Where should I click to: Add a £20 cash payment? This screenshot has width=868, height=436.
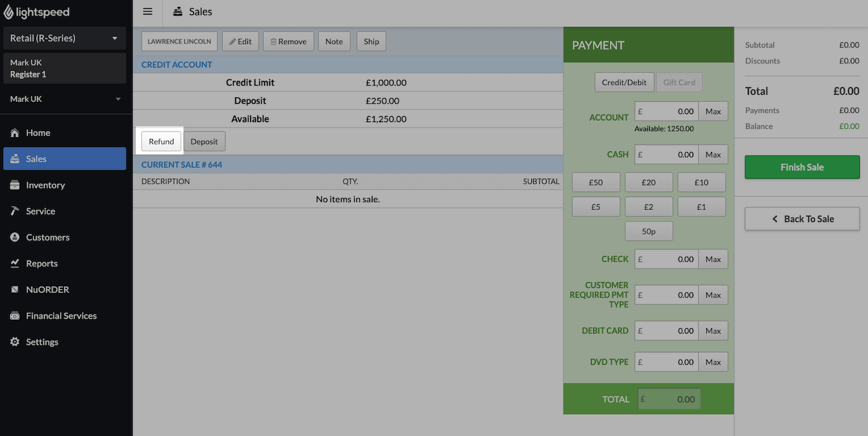tap(649, 182)
